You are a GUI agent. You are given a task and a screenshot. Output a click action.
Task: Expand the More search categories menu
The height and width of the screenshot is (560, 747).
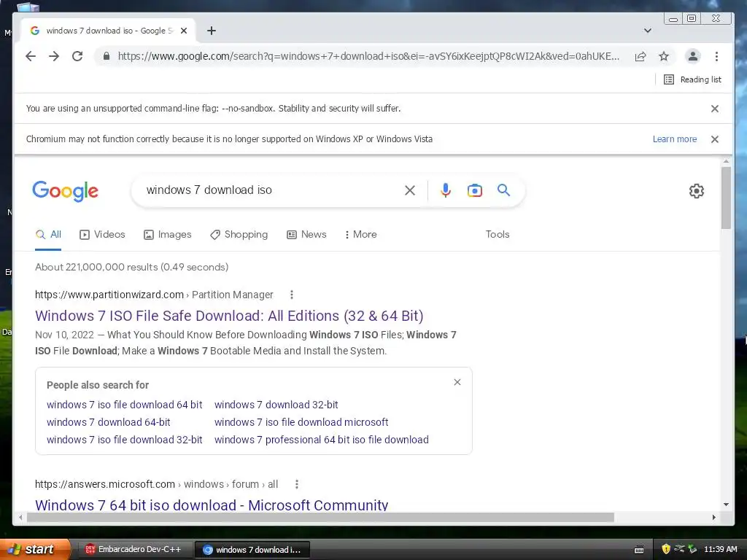click(x=360, y=234)
